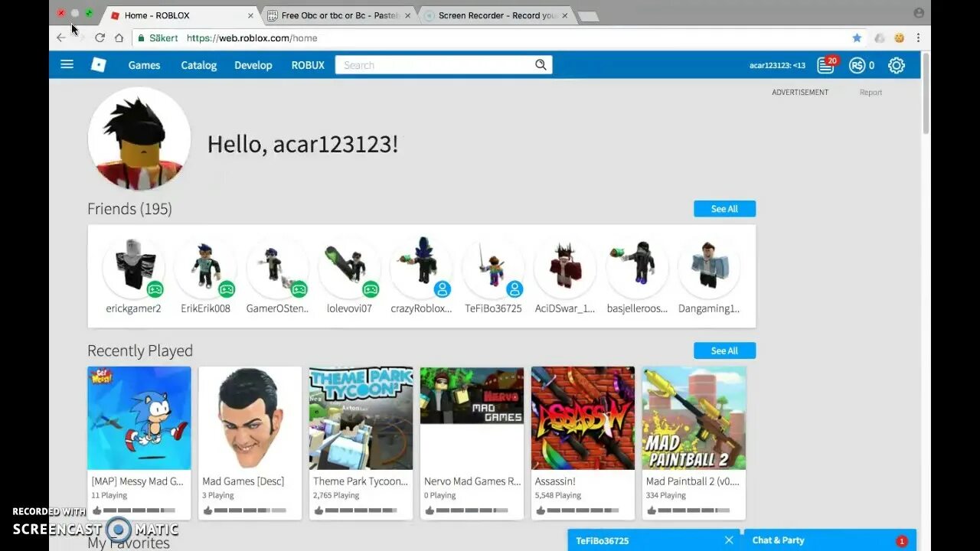Image resolution: width=980 pixels, height=551 pixels.
Task: Open the Mad Games [Desc] thumbnail
Action: pos(250,418)
